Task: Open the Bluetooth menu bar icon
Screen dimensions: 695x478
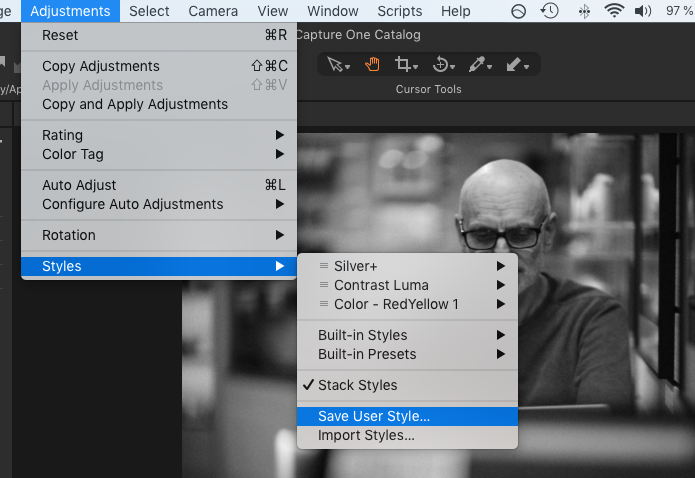Action: click(583, 11)
